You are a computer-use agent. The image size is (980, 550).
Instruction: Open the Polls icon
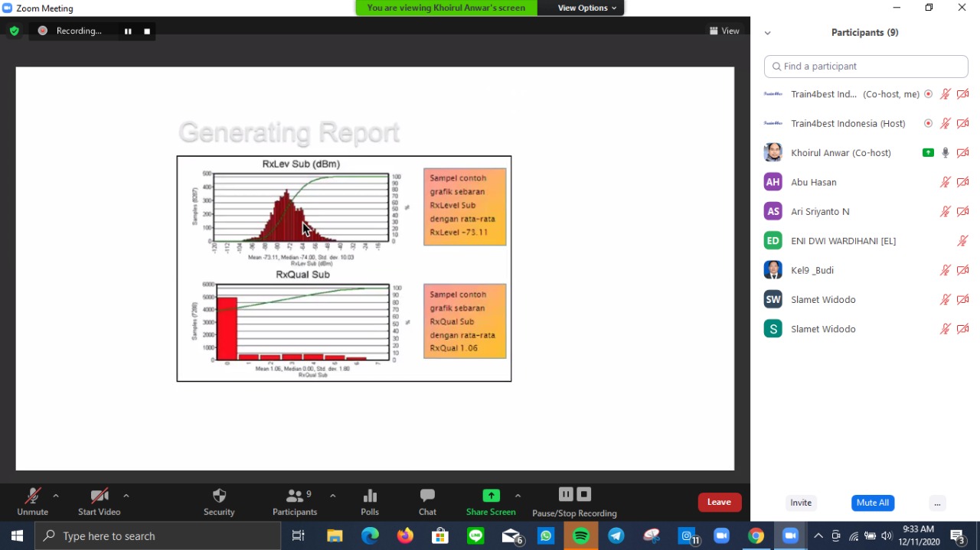tap(370, 496)
